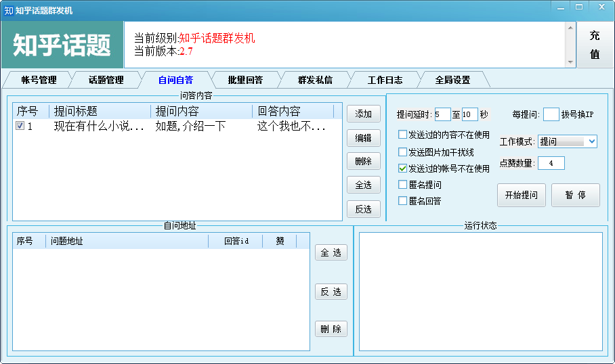This screenshot has width=615, height=364.
Task: Click the 知 app icon in title bar
Action: 9,11
